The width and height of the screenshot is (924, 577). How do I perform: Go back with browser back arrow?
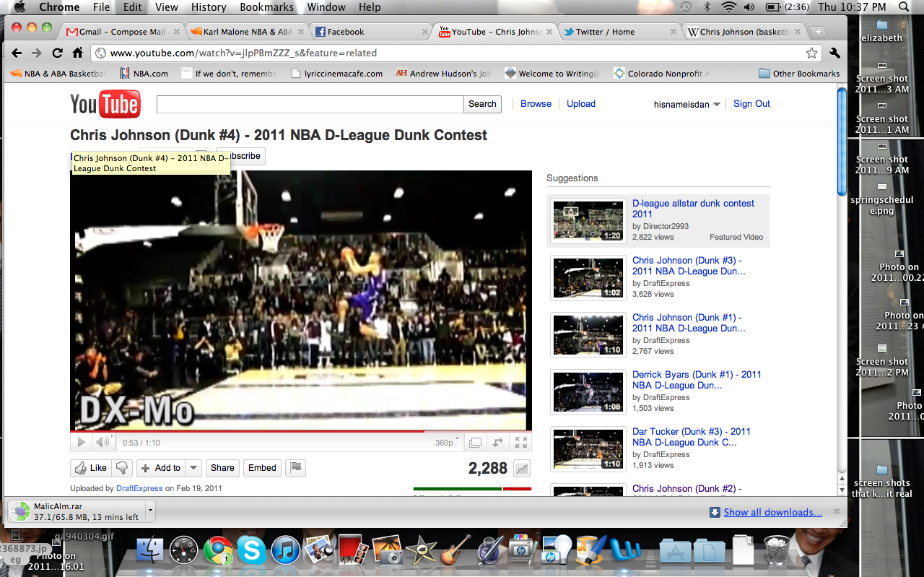17,53
